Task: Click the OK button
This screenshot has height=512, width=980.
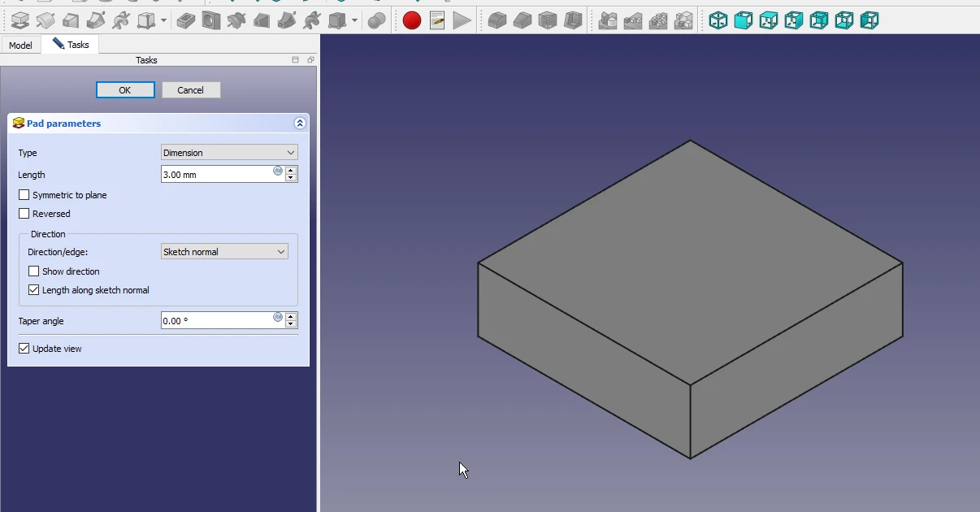Action: [x=125, y=90]
